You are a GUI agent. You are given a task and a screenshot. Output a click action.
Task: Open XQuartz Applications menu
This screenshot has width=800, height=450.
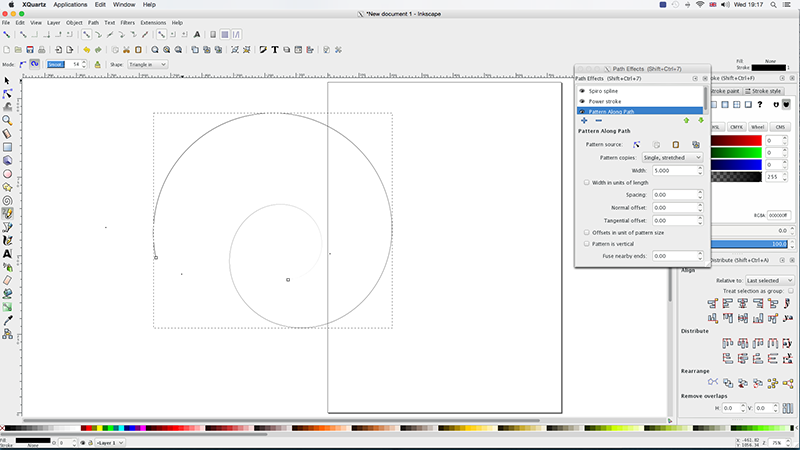[x=70, y=5]
